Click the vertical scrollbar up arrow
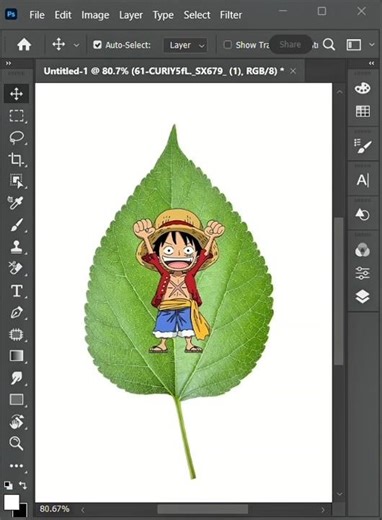Image resolution: width=382 pixels, height=520 pixels. [340, 92]
